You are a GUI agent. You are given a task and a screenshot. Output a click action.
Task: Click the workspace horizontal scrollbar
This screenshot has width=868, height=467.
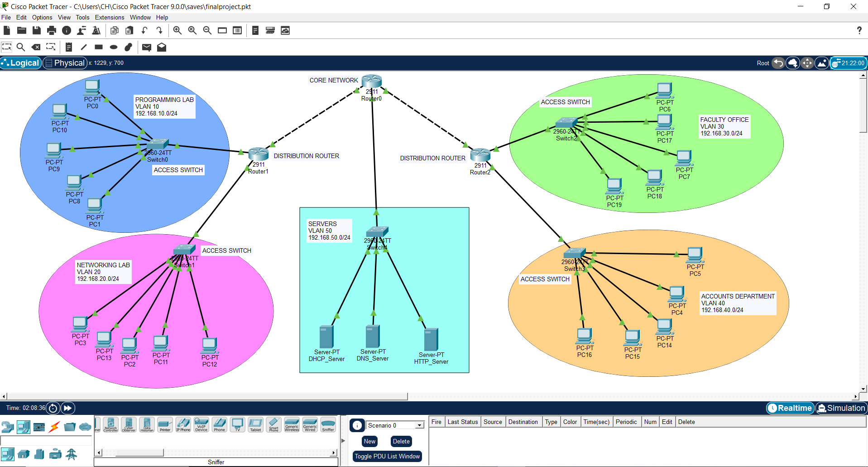pyautogui.click(x=207, y=396)
